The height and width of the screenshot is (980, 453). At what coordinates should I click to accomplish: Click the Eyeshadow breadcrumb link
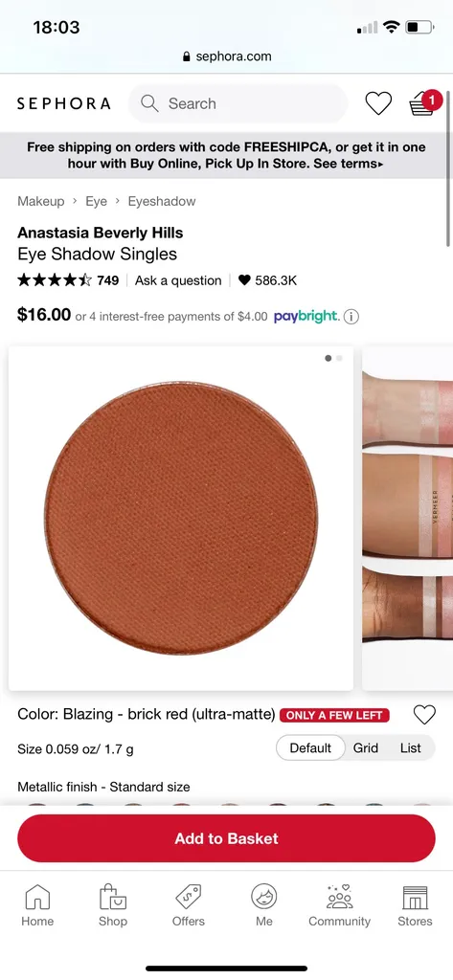(162, 201)
